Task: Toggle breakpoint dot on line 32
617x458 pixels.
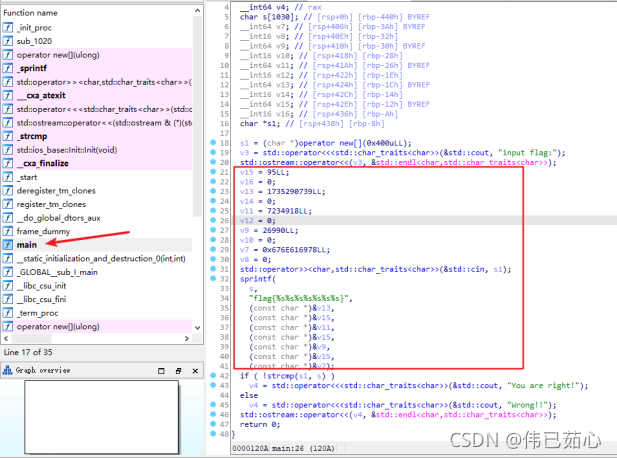Action: click(213, 278)
